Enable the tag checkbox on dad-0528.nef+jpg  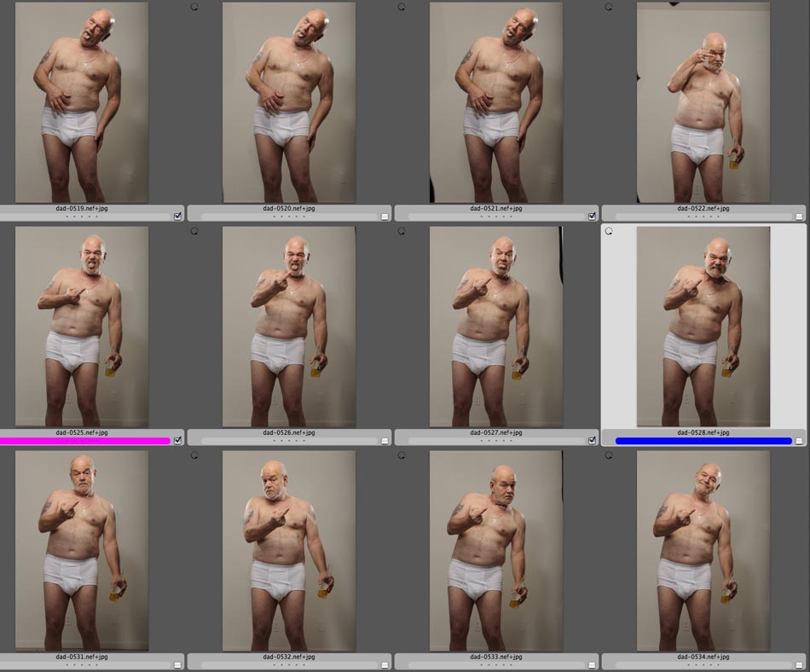pyautogui.click(x=799, y=441)
